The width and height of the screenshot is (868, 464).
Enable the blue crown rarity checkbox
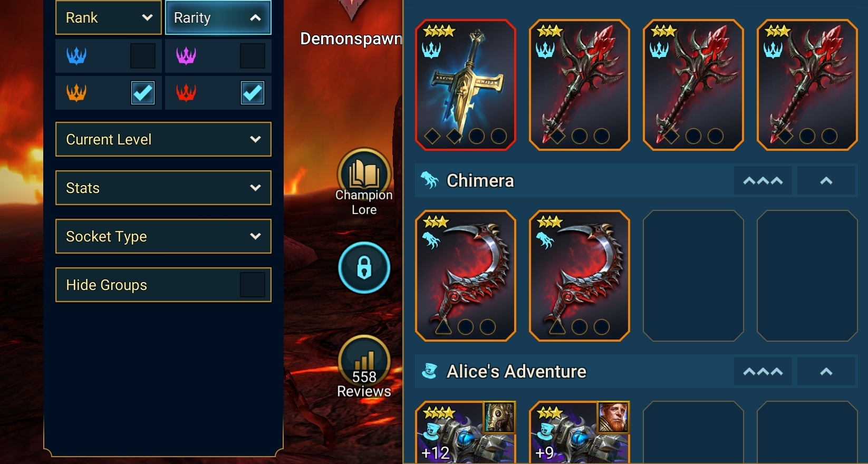click(143, 56)
